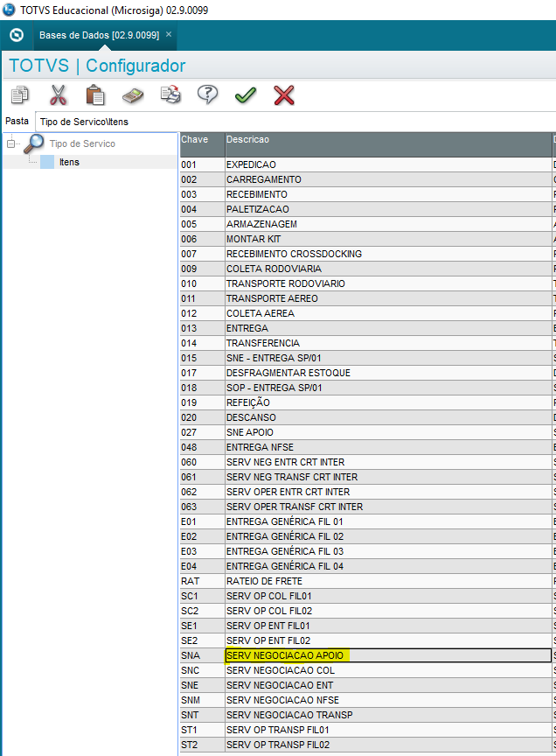Select row SERV OP COL FIL01
Image resolution: width=556 pixels, height=756 pixels.
(366, 596)
